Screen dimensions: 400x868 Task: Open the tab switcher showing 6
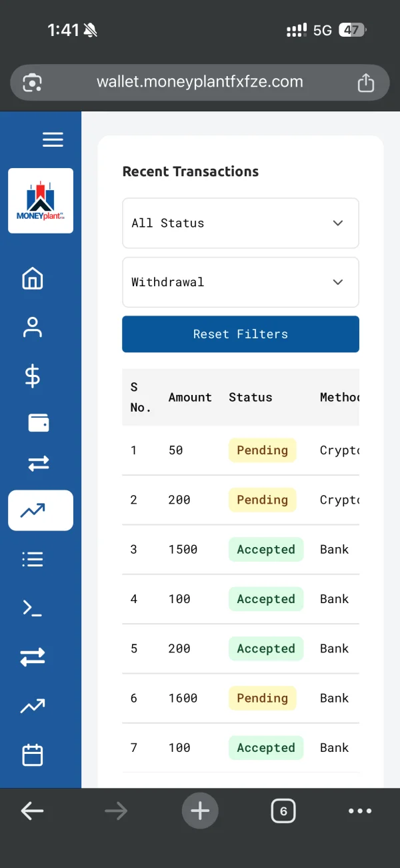[283, 811]
